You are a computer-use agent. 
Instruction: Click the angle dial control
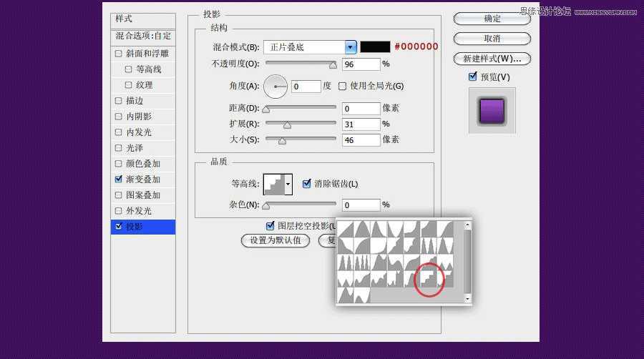point(275,87)
